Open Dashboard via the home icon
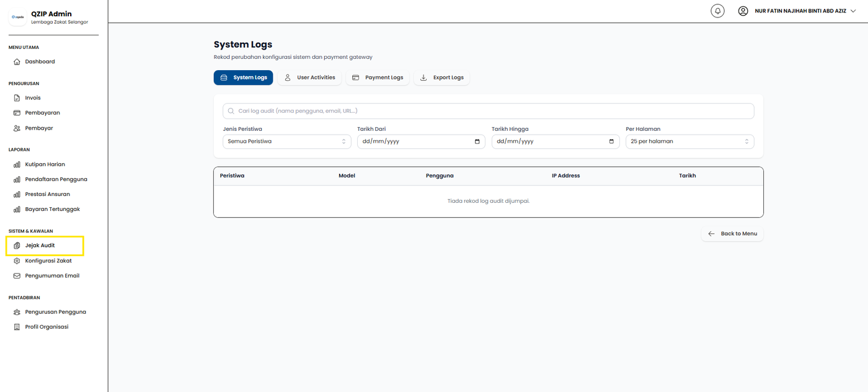This screenshot has height=392, width=868. 17,62
